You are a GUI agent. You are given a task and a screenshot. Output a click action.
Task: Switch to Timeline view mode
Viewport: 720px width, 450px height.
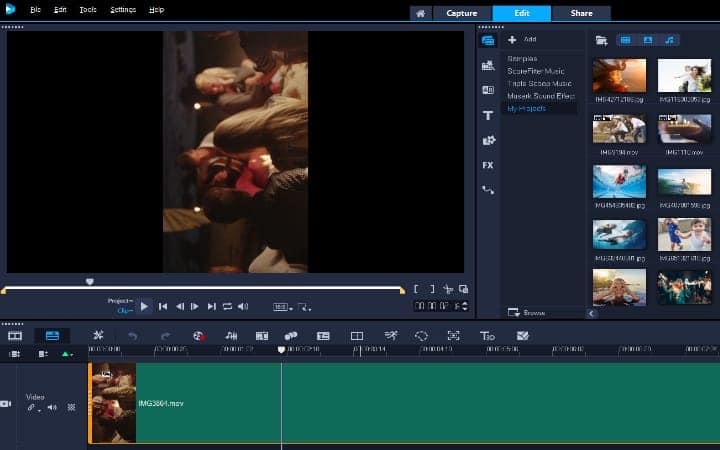(52, 336)
